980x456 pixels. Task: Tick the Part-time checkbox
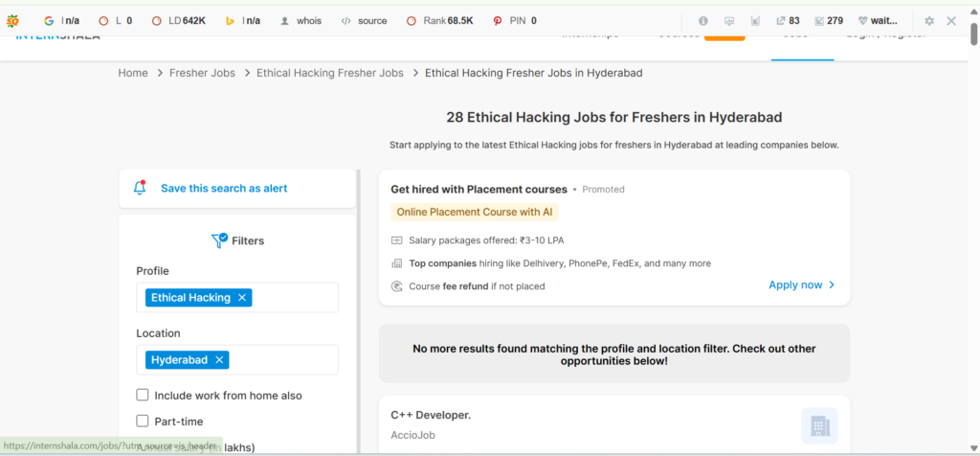point(143,421)
